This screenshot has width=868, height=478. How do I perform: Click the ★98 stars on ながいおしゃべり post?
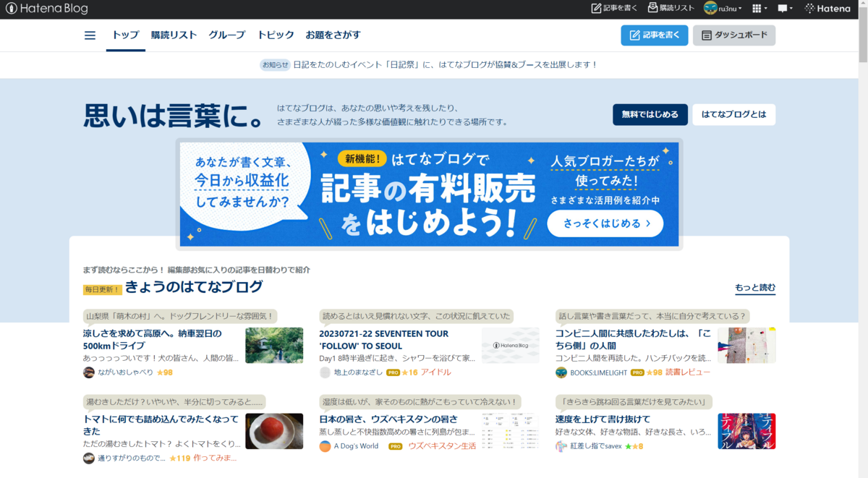click(x=164, y=372)
